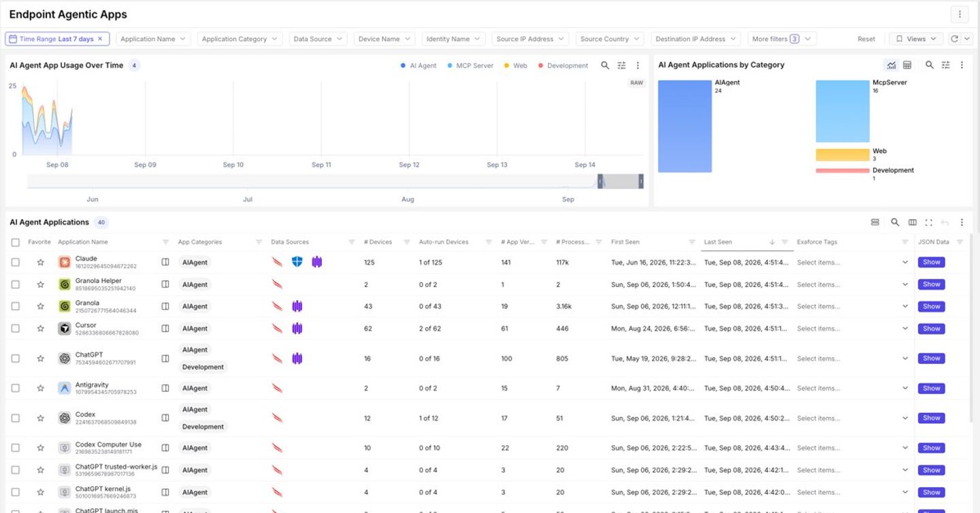Open the Application Name column filter icon
The width and height of the screenshot is (980, 513).
[165, 242]
